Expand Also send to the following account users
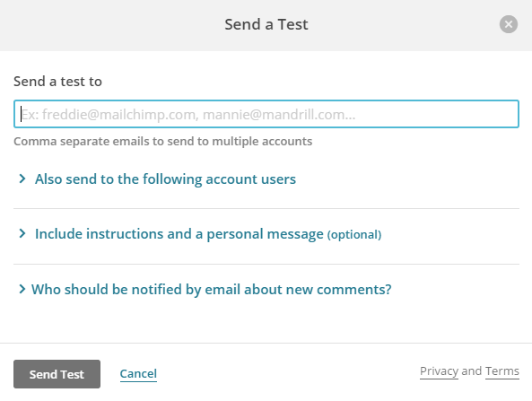This screenshot has height=401, width=532. pos(165,179)
